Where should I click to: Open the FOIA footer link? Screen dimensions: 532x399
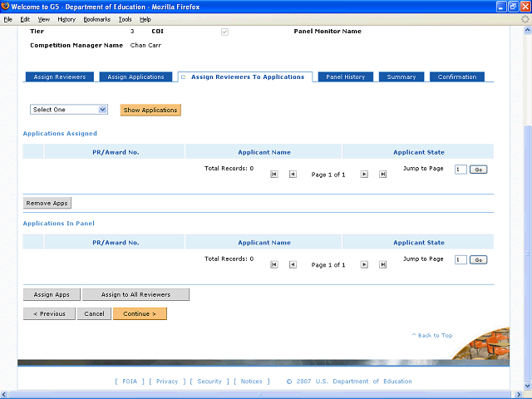point(130,382)
